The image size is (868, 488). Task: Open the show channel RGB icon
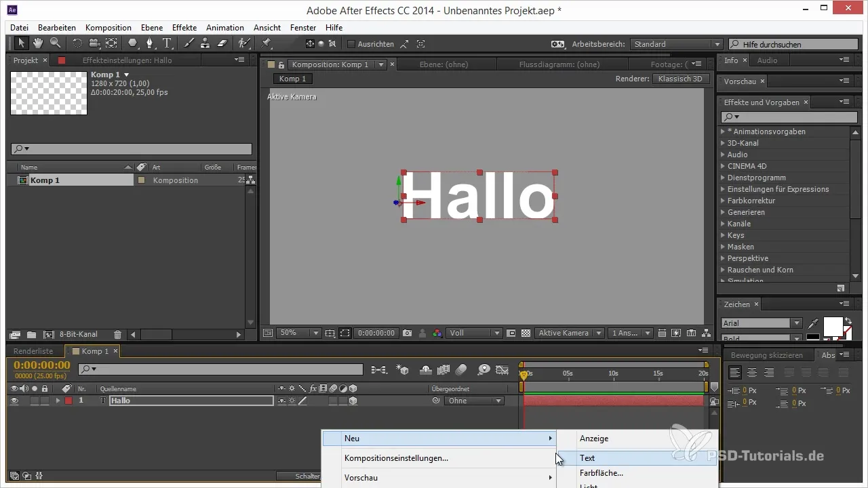tap(437, 333)
